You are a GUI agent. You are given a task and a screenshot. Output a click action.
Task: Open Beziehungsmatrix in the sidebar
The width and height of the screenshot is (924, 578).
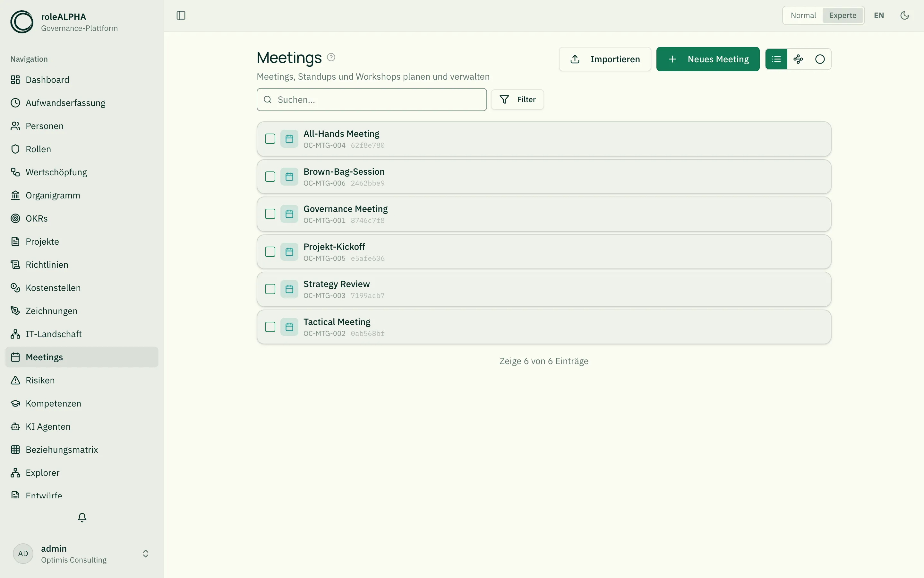[x=82, y=450]
